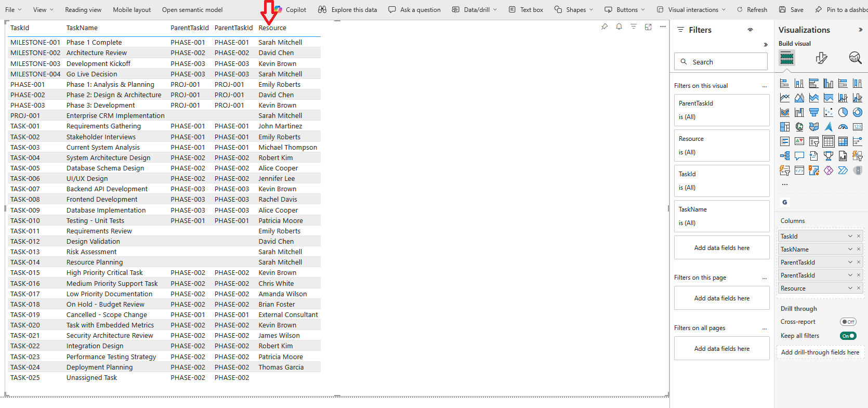Screen dimensions: 868x408
Task: Collapse the Visualizations pane
Action: coord(860,30)
